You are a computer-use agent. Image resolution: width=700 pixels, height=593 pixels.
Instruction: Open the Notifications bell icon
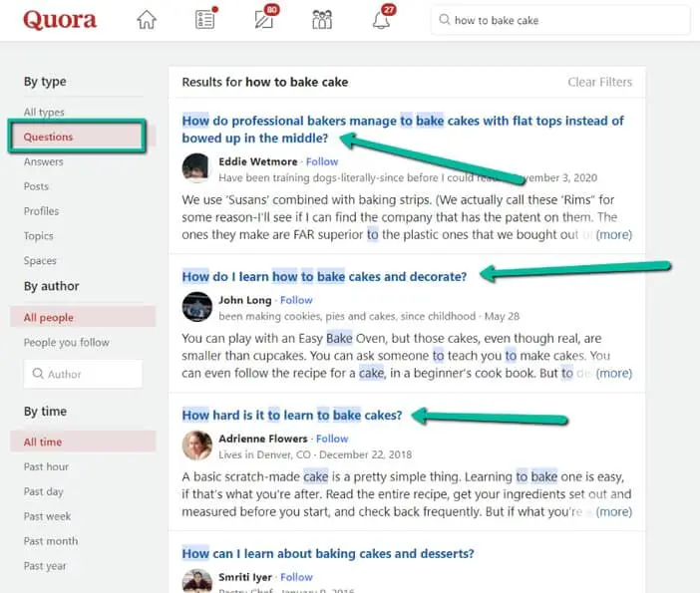pos(382,19)
